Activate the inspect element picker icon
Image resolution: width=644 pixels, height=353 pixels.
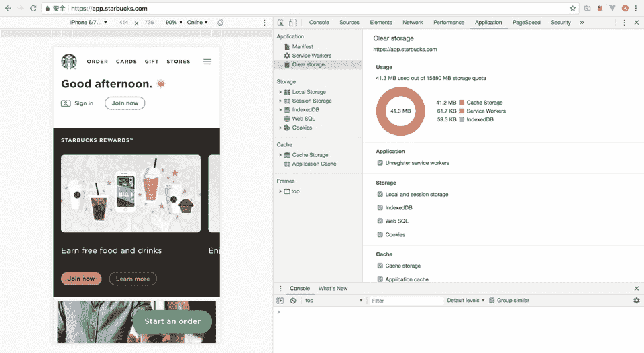click(280, 23)
